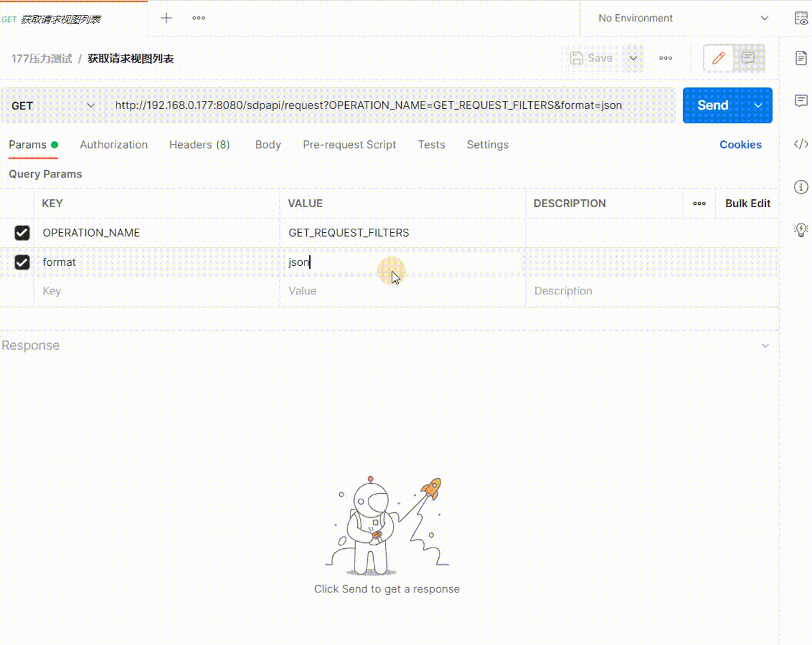Open the Send button dropdown arrow
Image resolution: width=812 pixels, height=645 pixels.
coord(758,106)
